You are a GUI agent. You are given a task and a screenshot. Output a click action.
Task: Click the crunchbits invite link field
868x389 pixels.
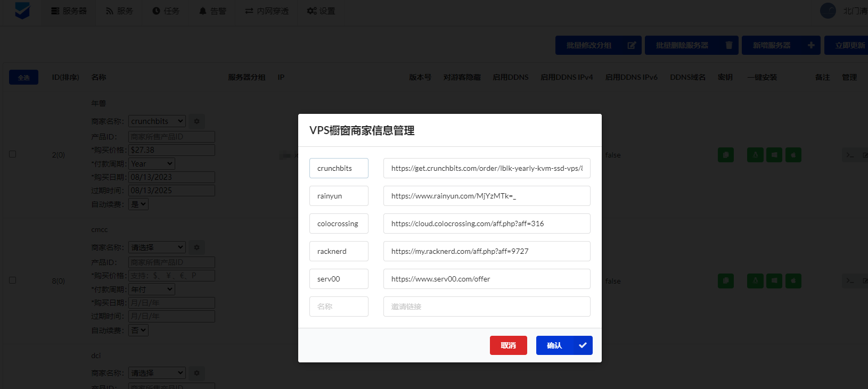click(487, 168)
